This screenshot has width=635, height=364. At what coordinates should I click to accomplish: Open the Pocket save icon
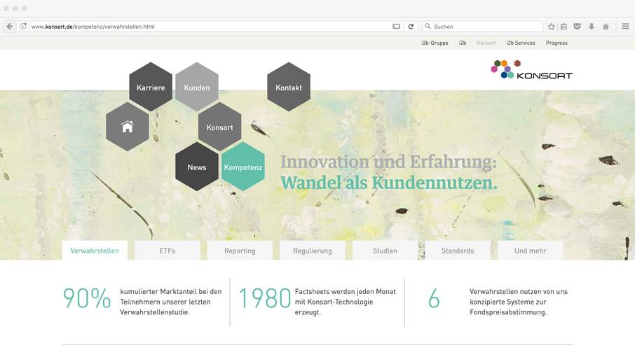pos(577,27)
